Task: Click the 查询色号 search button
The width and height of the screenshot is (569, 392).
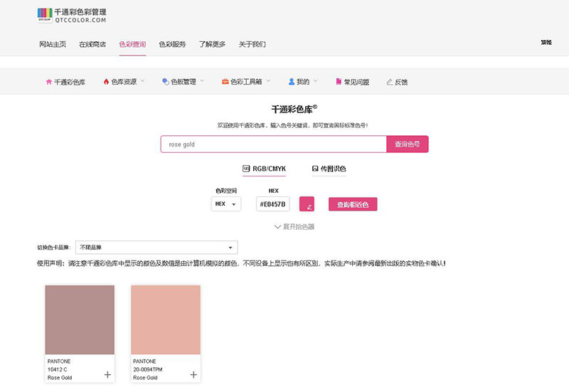Action: pyautogui.click(x=408, y=144)
